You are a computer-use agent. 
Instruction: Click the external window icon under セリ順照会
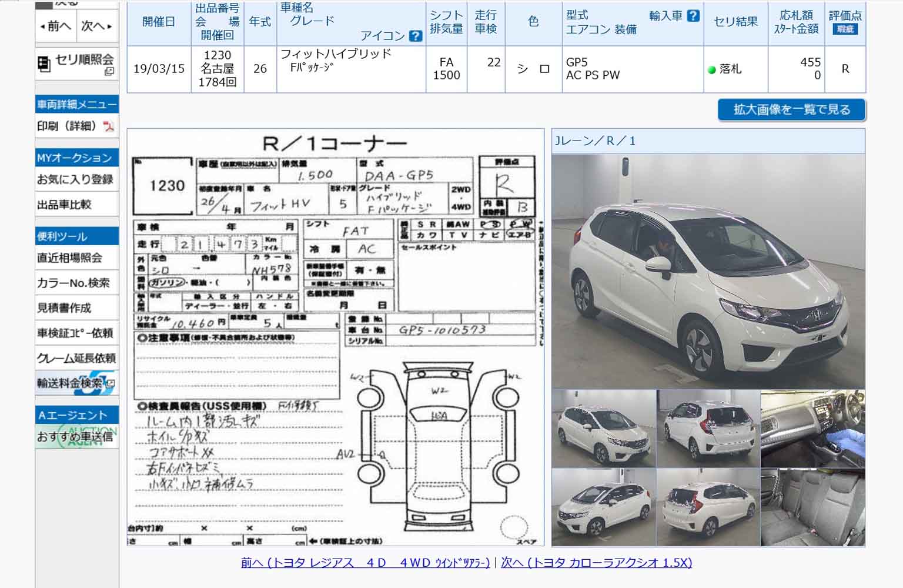tap(109, 72)
